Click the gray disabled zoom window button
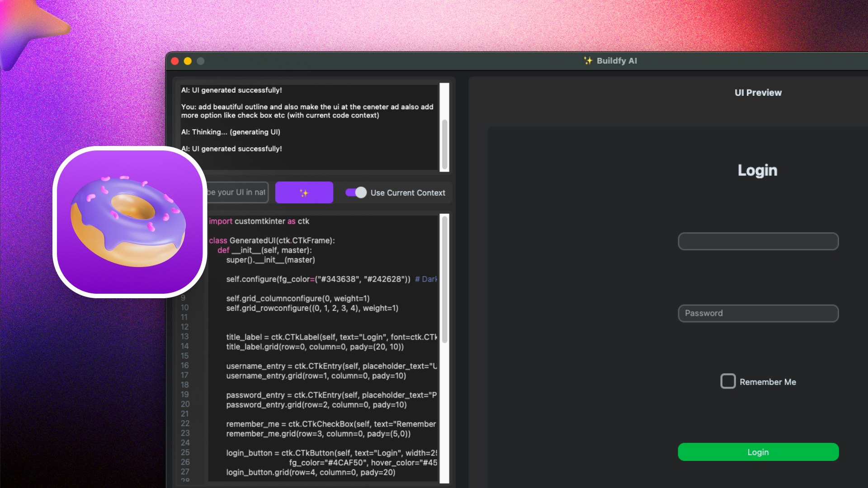The width and height of the screenshot is (868, 488). click(x=201, y=61)
